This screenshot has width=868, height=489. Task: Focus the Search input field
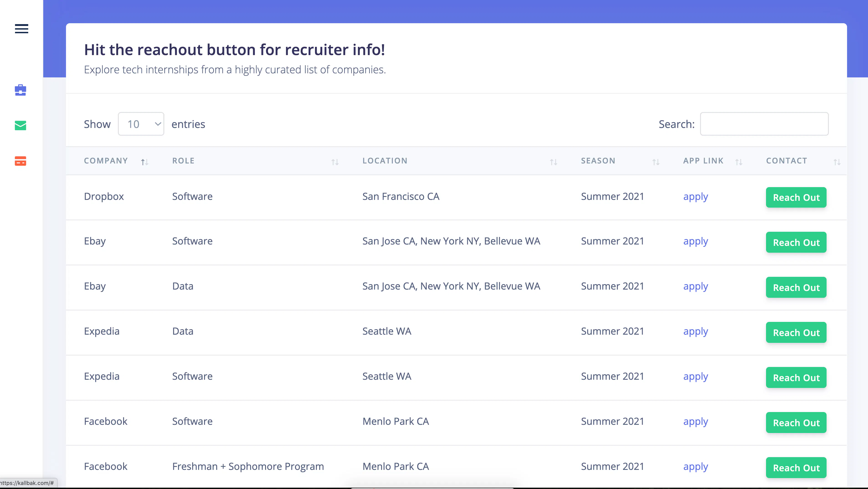764,124
